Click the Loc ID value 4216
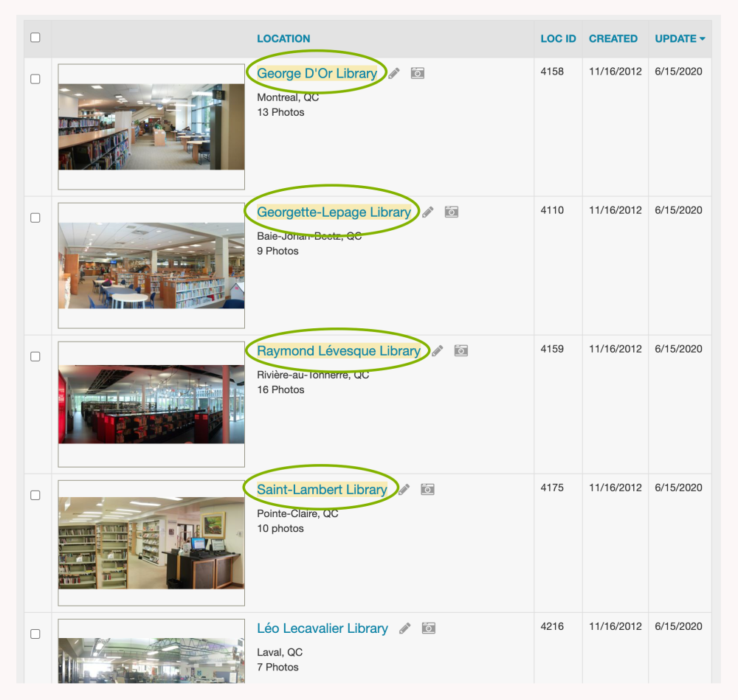The image size is (738, 700). (x=551, y=627)
